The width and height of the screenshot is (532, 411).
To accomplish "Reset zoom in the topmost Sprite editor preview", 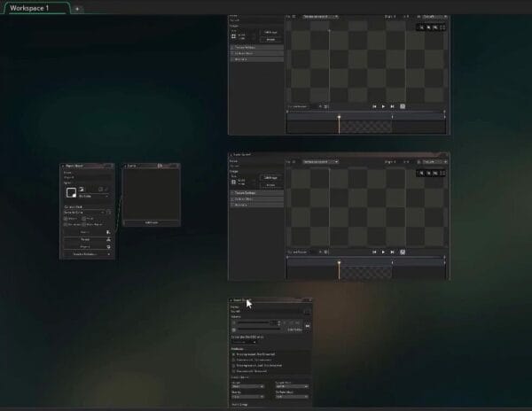I will 435,27.
